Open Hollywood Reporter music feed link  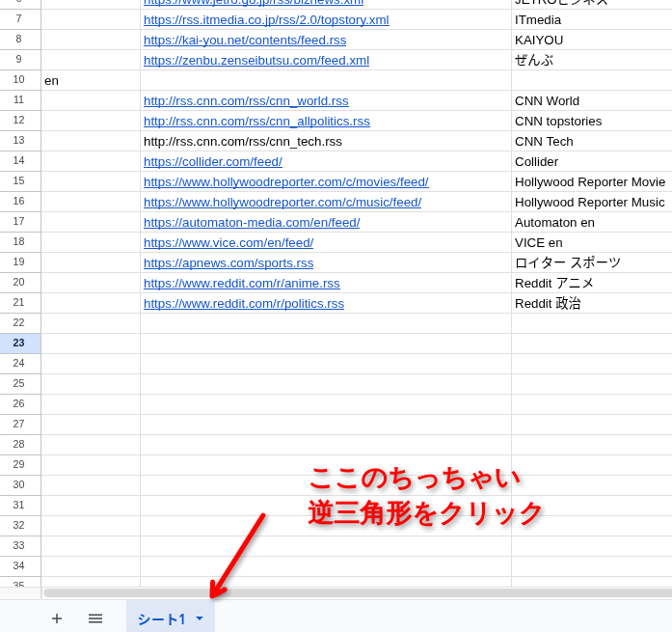click(282, 203)
